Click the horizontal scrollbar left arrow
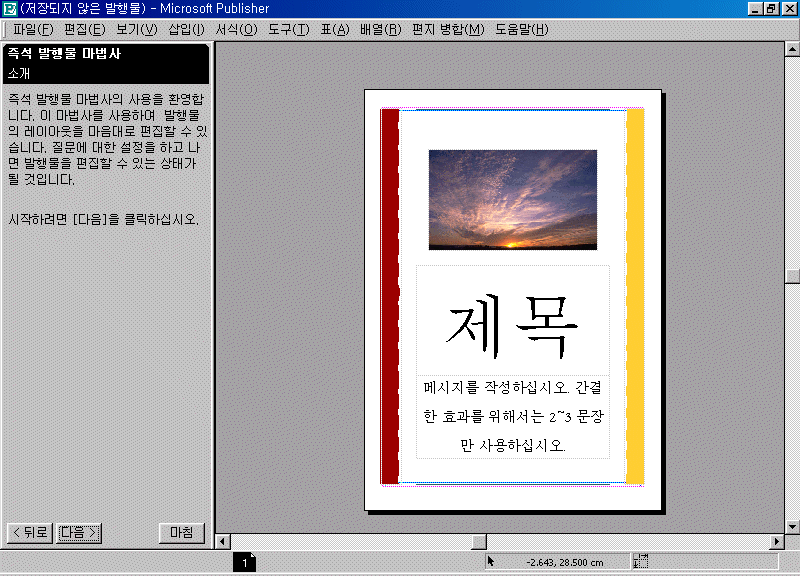Viewport: 800px width, 576px height. [x=223, y=541]
